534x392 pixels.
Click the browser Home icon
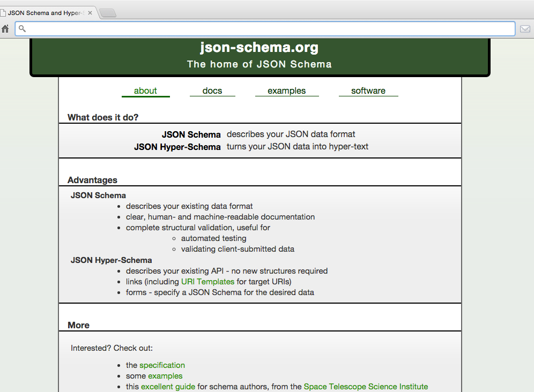click(x=5, y=28)
